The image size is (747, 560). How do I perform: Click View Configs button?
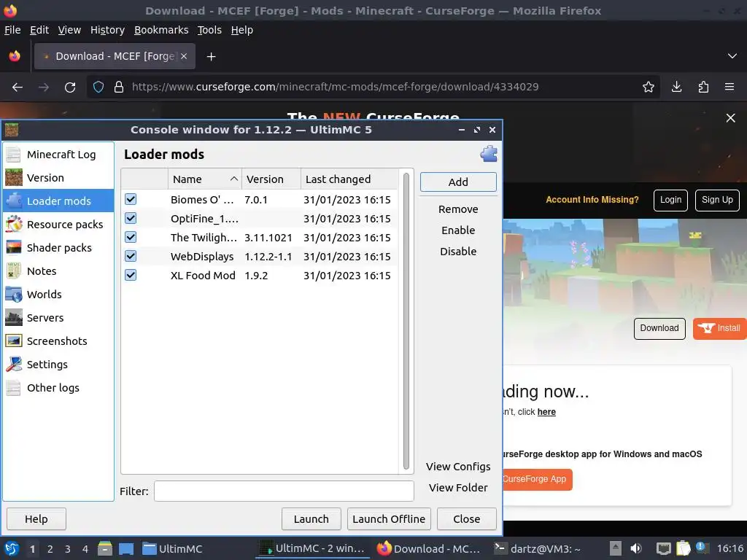458,467
